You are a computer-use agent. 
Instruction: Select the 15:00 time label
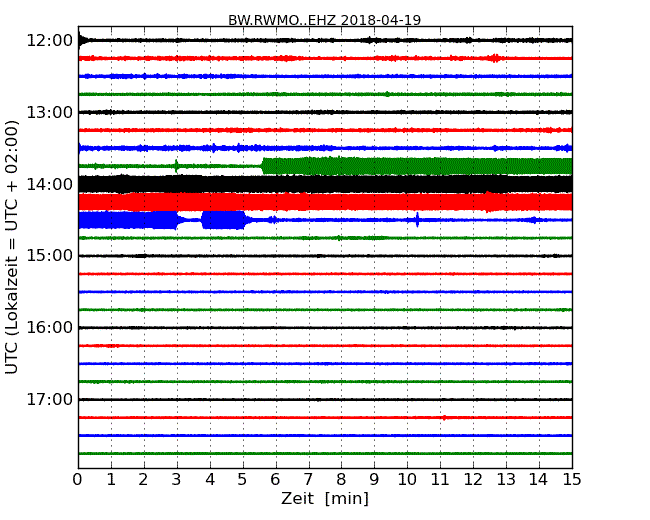[50, 255]
